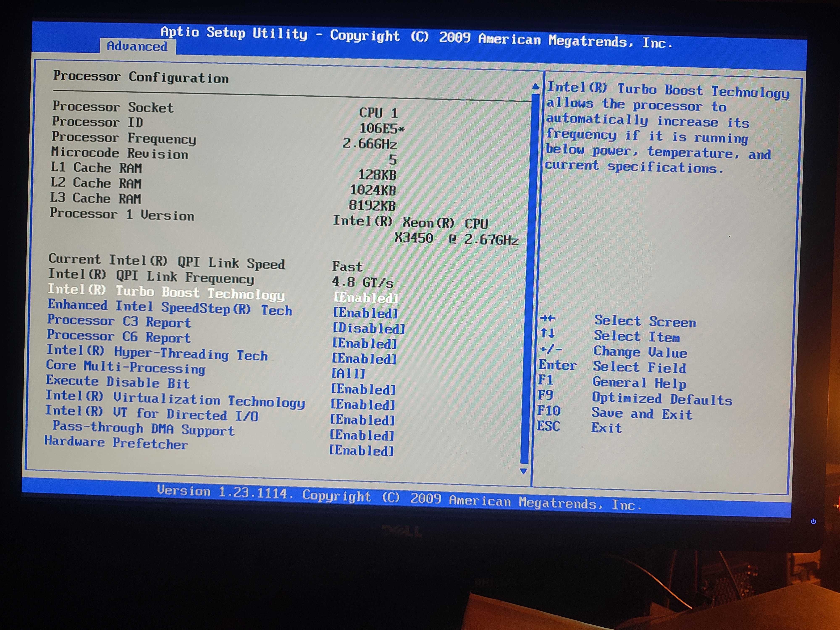Click the Turbo Boost help description text
Screen dimensions: 840x630
click(667, 129)
